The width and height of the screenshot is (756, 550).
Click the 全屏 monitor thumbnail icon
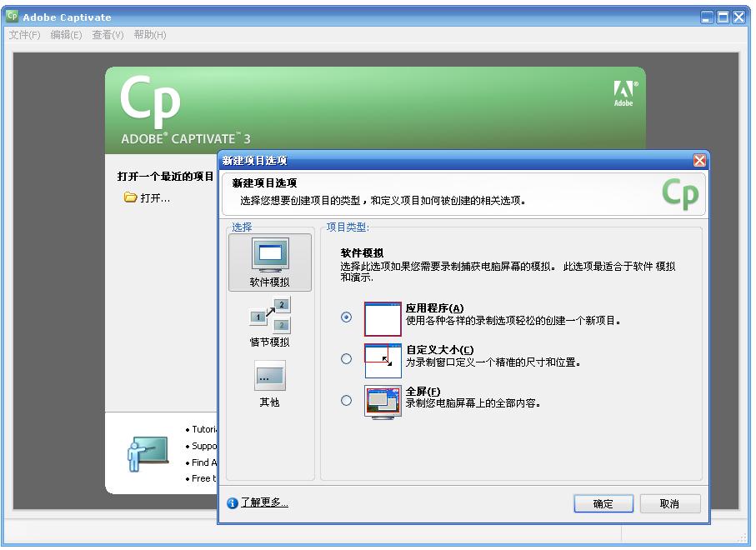(x=383, y=402)
